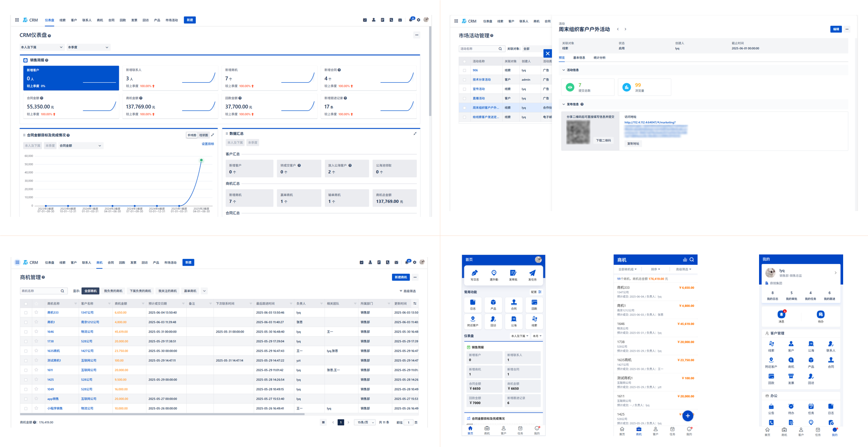Tap the 发任务 paper plane icon

[x=532, y=273]
